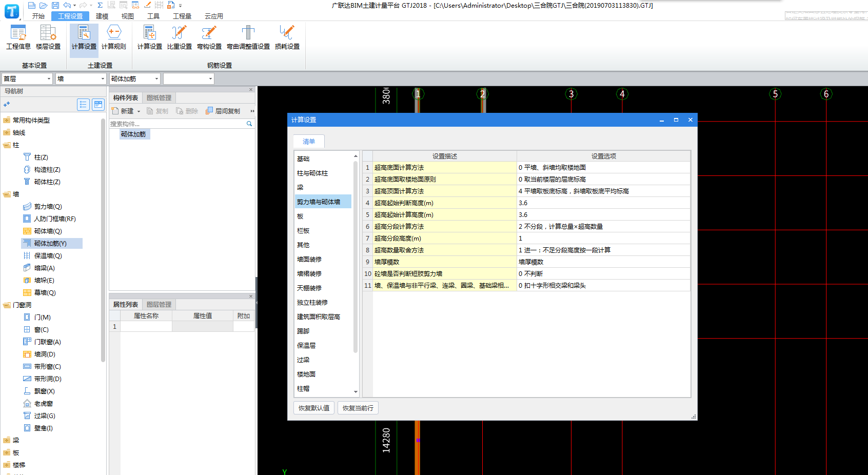Click 层间复制 in component list toolbar
Image resolution: width=868 pixels, height=475 pixels.
point(223,111)
